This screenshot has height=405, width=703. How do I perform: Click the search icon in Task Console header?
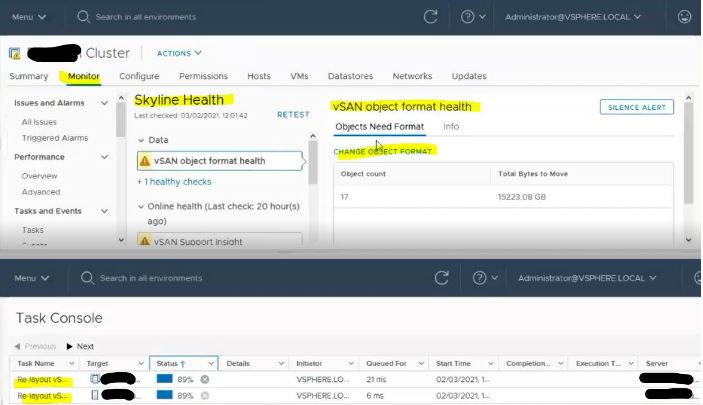click(x=87, y=278)
